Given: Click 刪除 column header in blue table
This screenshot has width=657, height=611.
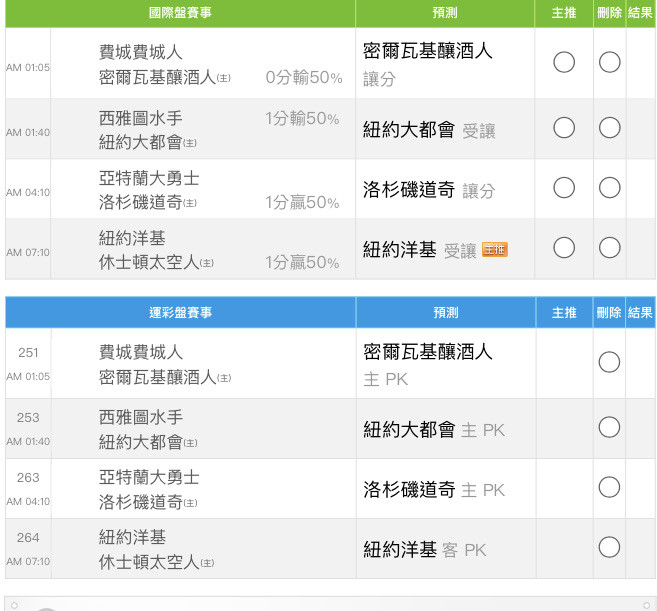Looking at the screenshot, I should click(x=609, y=313).
